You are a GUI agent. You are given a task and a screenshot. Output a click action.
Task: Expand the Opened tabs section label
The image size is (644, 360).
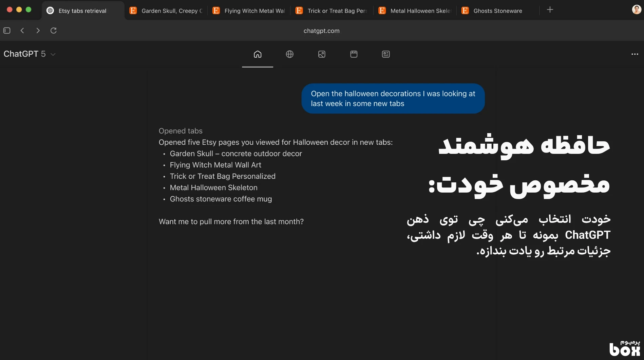pyautogui.click(x=181, y=131)
